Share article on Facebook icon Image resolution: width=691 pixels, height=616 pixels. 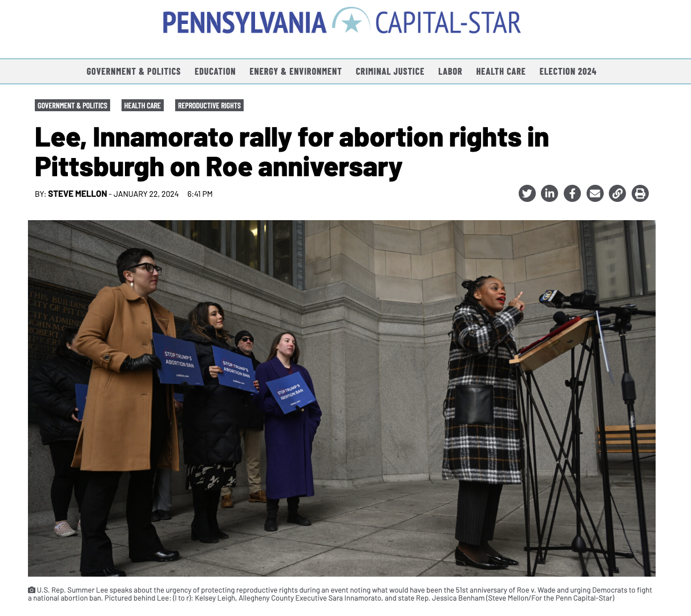click(572, 193)
